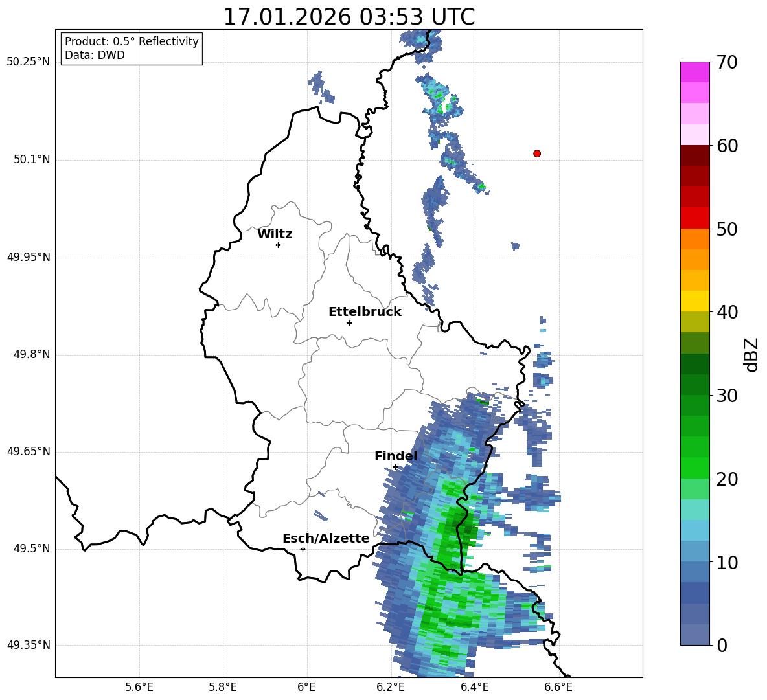Click the 'Data: DWD' text
This screenshot has width=767, height=700.
tap(95, 55)
